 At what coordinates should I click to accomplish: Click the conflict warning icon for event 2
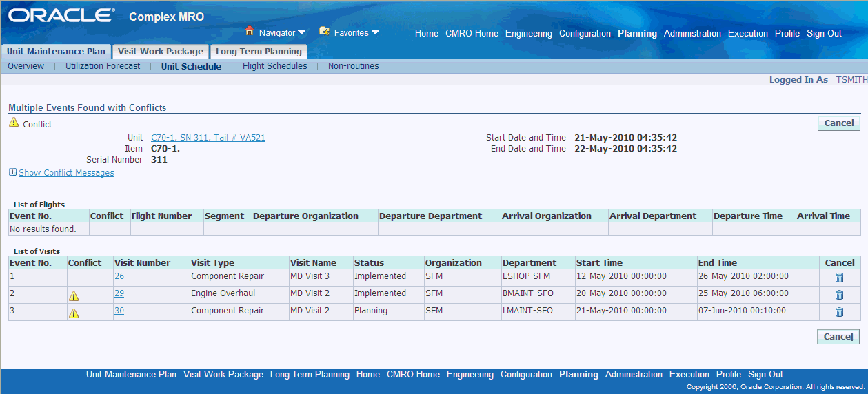[74, 296]
